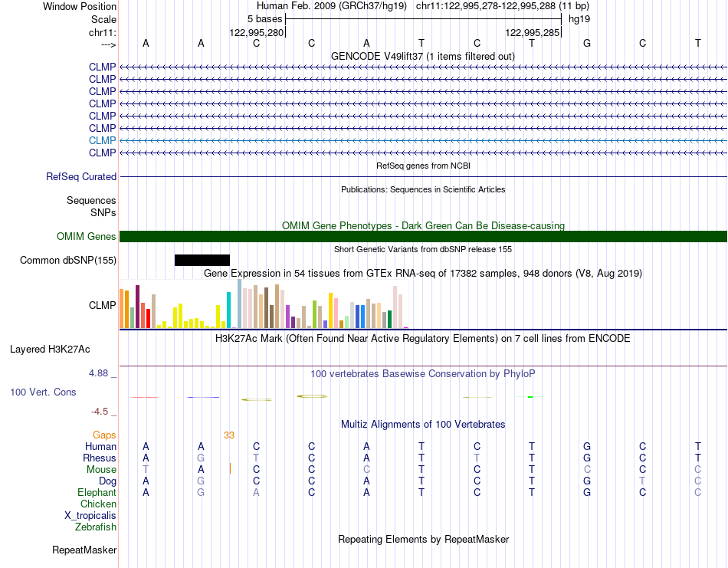Image resolution: width=728 pixels, height=568 pixels.
Task: Click the orange 33 gap count
Action: pos(229,435)
